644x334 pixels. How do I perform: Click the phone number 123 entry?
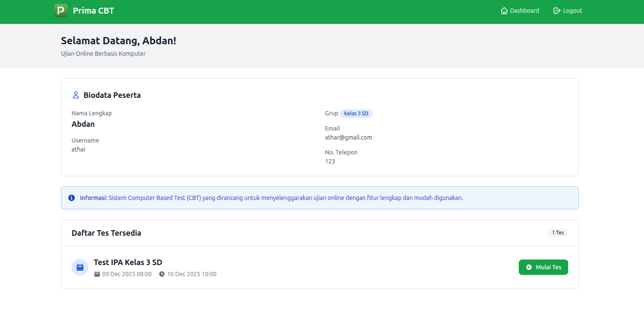[x=330, y=161]
